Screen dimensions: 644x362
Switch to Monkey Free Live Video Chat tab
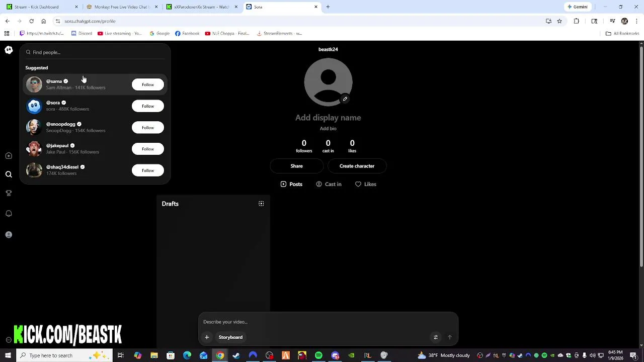coord(122,7)
